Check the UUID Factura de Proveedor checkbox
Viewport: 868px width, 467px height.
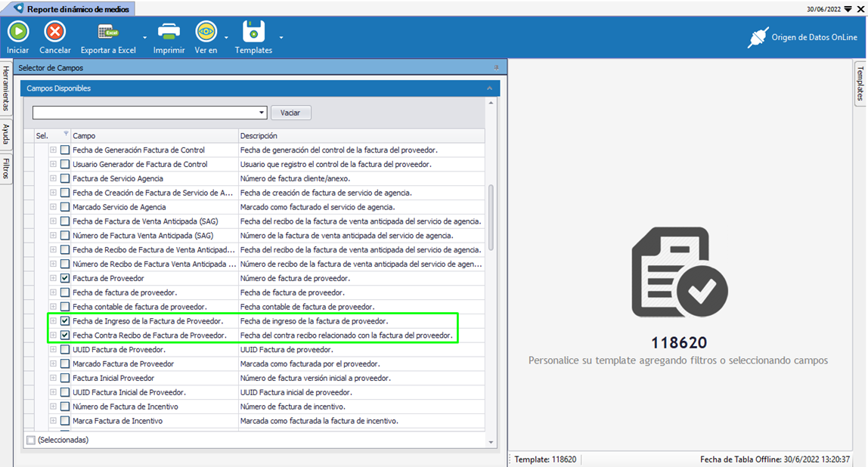65,350
